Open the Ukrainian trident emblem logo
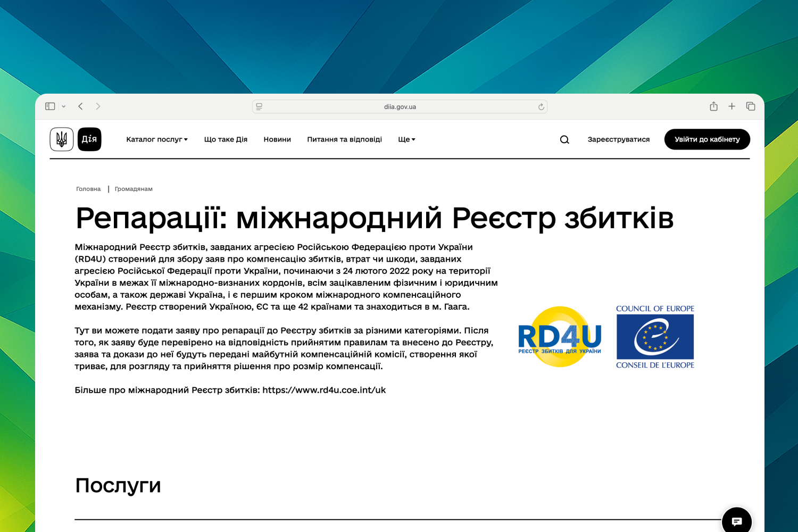Screen dimensions: 798x532 coord(62,139)
